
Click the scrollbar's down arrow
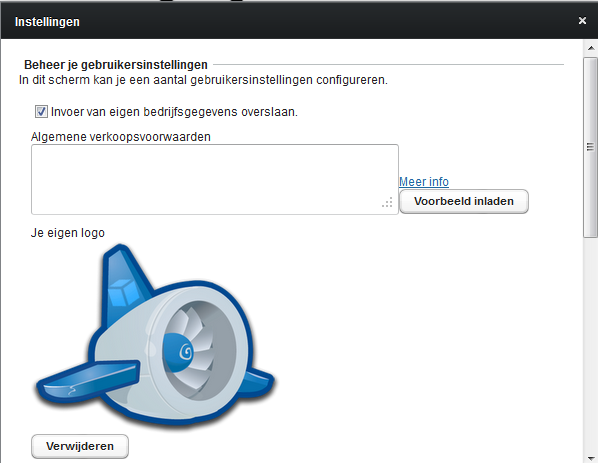[591, 458]
